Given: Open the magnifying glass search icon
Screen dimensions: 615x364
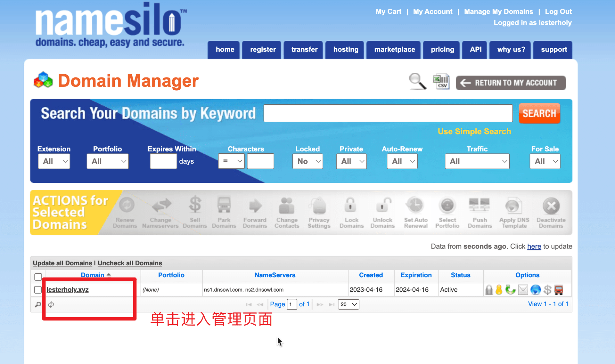Looking at the screenshot, I should pos(418,82).
